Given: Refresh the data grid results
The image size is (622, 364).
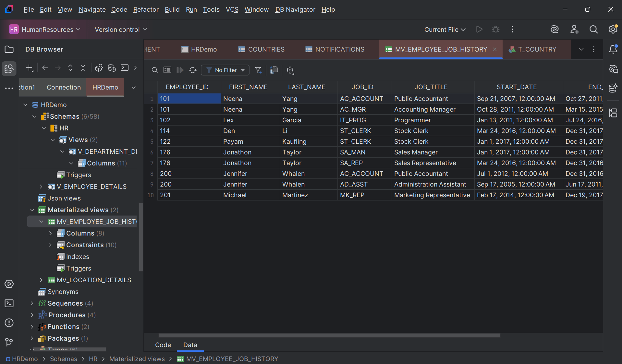Looking at the screenshot, I should tap(193, 70).
